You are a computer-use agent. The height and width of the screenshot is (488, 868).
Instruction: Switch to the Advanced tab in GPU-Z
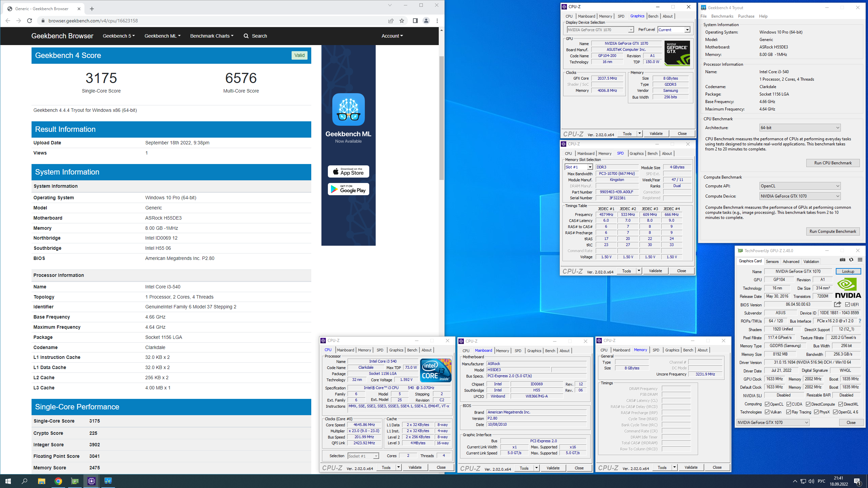click(x=791, y=262)
